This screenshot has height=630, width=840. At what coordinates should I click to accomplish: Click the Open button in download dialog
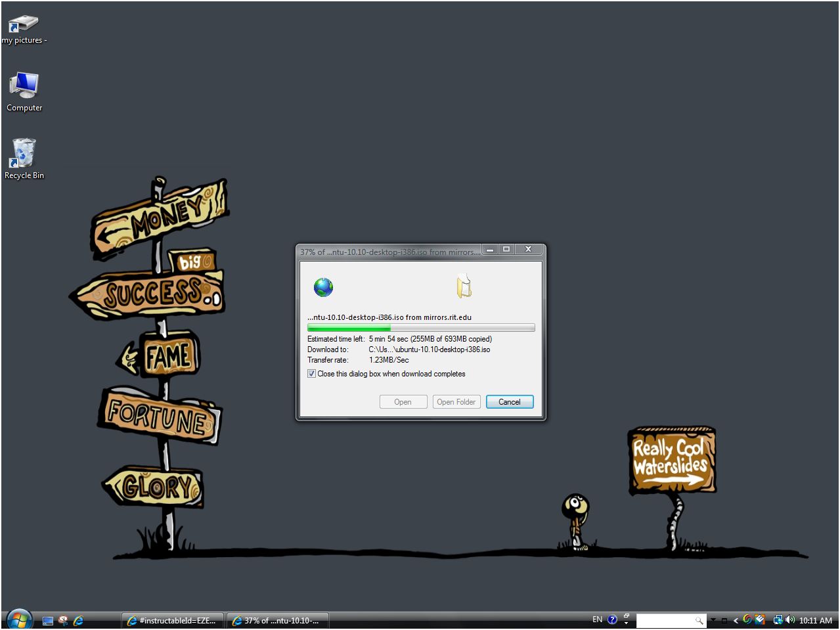[403, 402]
